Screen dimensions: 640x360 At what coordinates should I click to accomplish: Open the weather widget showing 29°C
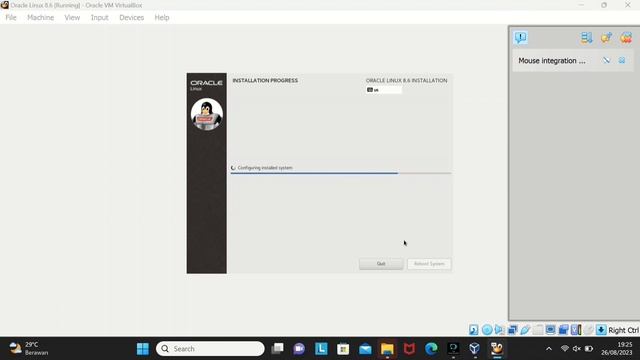(29, 349)
